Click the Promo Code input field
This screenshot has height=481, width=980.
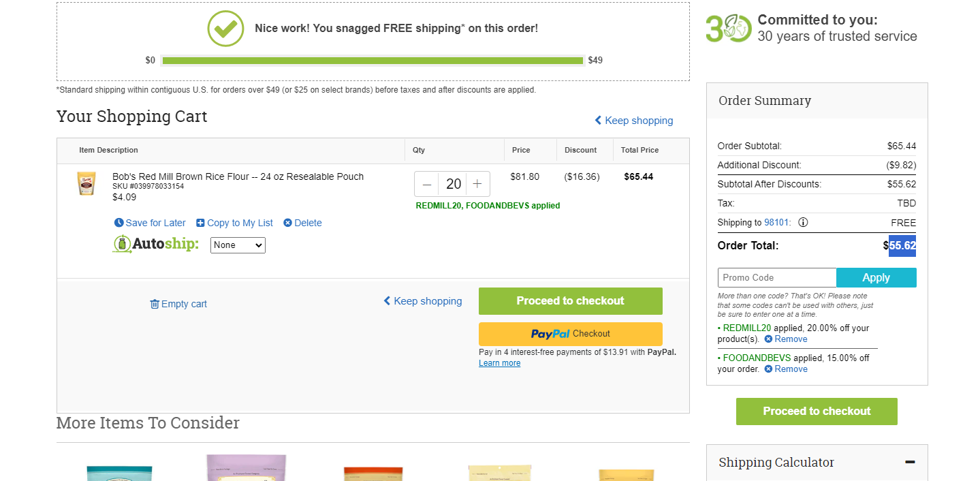point(777,277)
